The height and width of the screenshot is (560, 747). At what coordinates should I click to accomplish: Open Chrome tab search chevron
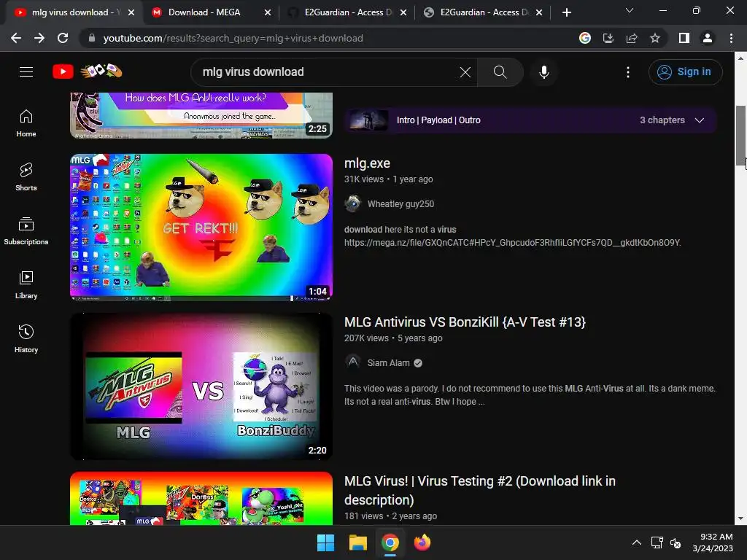(630, 10)
